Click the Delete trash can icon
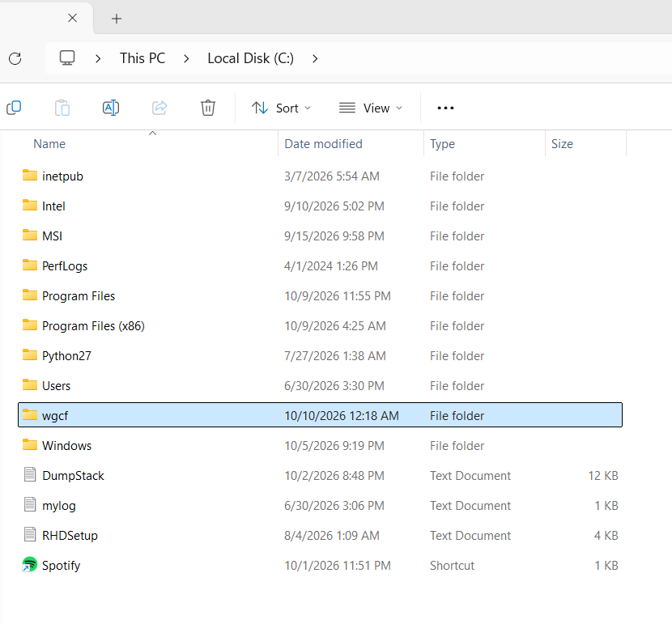The width and height of the screenshot is (672, 624). click(x=208, y=108)
